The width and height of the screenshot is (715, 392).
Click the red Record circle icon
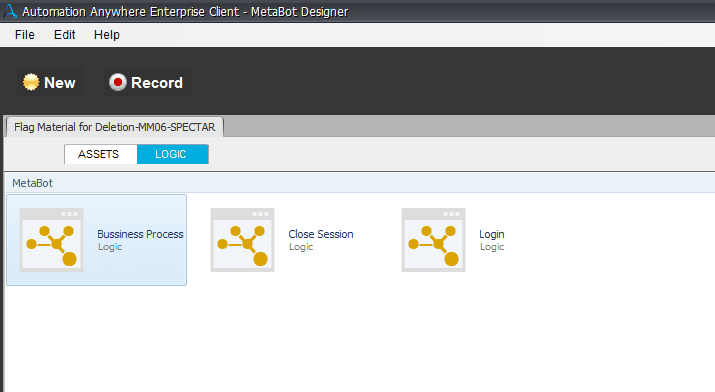(x=118, y=82)
